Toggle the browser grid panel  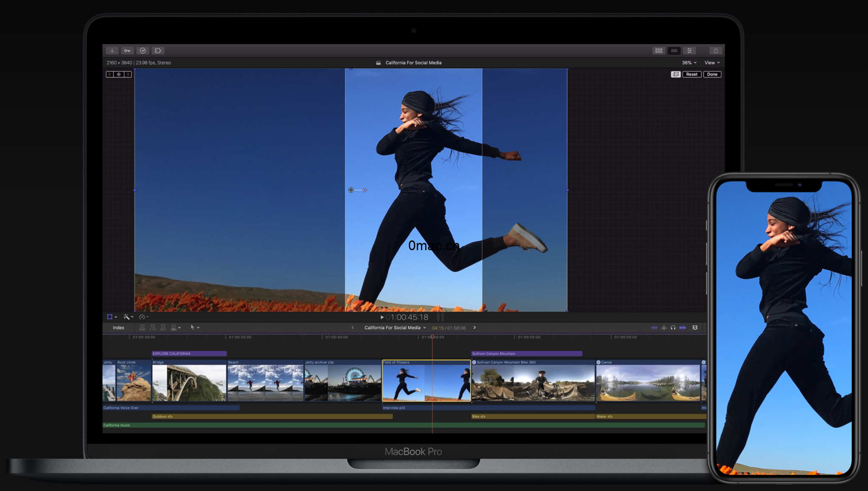click(659, 51)
